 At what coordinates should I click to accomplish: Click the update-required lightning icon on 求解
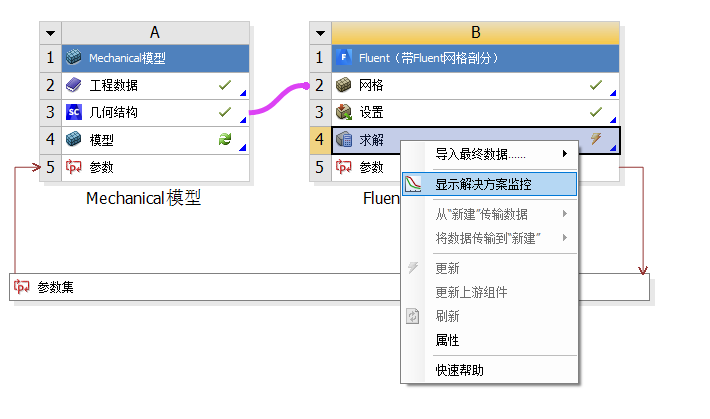(x=596, y=139)
